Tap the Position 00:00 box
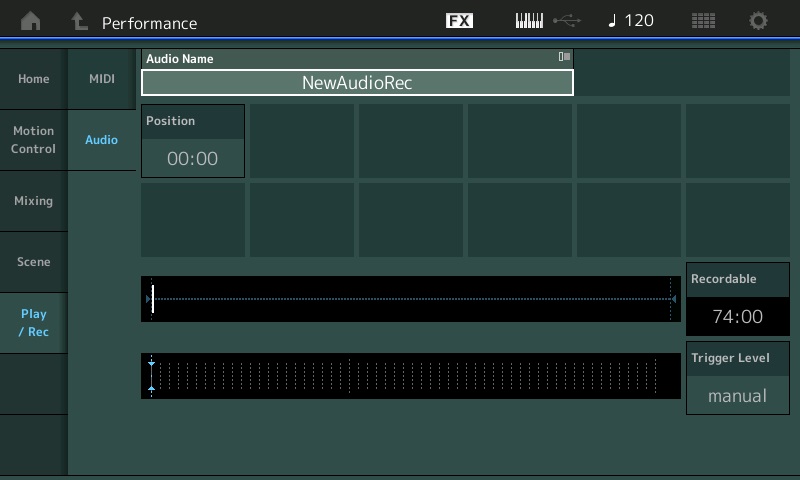 pyautogui.click(x=193, y=141)
